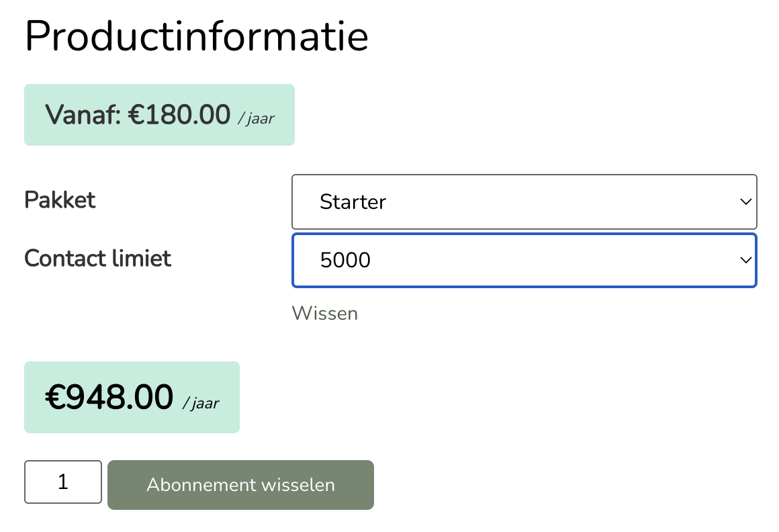Click the €948.00 per jaar price badge

coord(132,397)
